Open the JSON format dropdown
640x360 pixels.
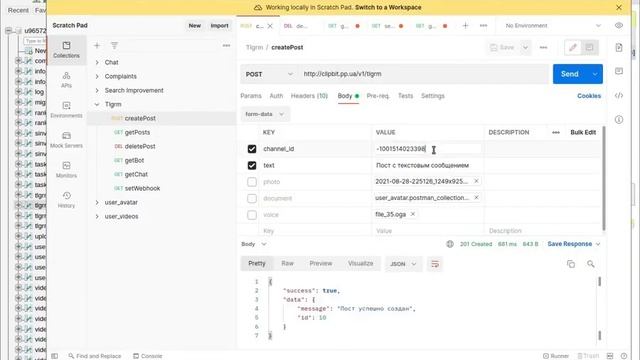(403, 264)
